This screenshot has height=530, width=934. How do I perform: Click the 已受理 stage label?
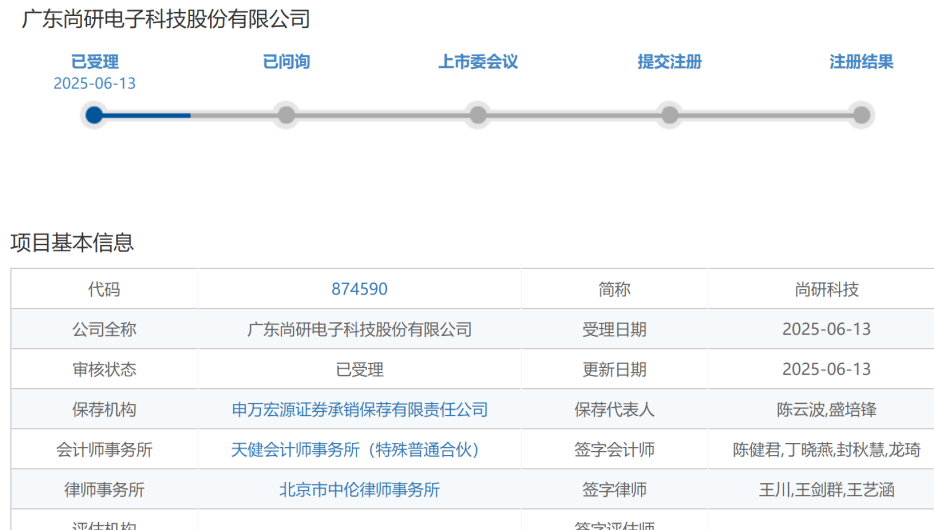95,61
